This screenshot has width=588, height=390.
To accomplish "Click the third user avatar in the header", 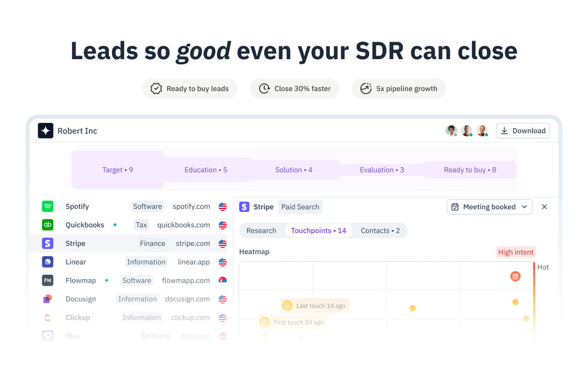I will pyautogui.click(x=482, y=131).
